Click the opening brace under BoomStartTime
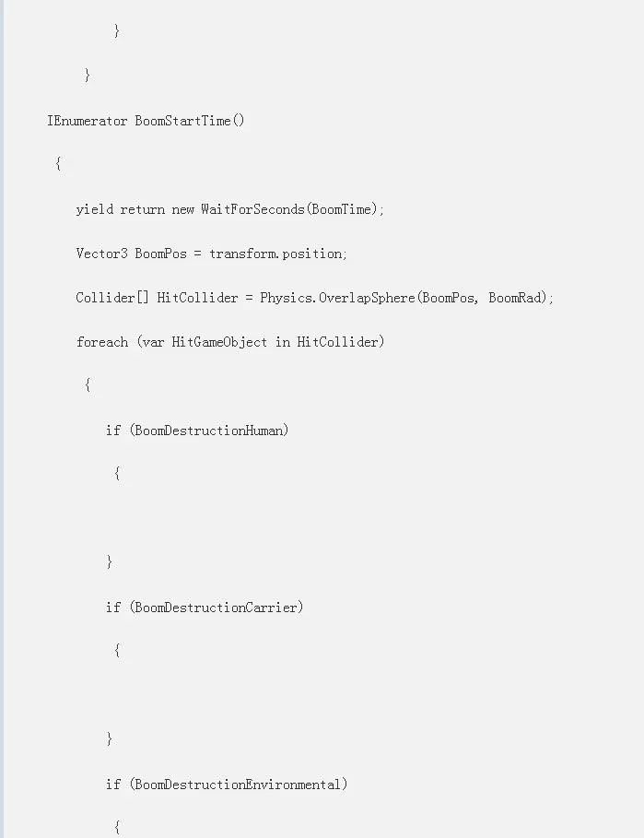Screen dimensions: 644x838 click(58, 163)
